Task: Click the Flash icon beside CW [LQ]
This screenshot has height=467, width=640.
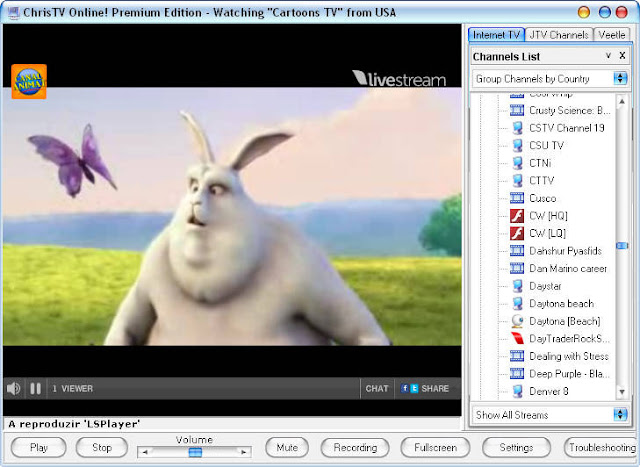Action: (517, 233)
